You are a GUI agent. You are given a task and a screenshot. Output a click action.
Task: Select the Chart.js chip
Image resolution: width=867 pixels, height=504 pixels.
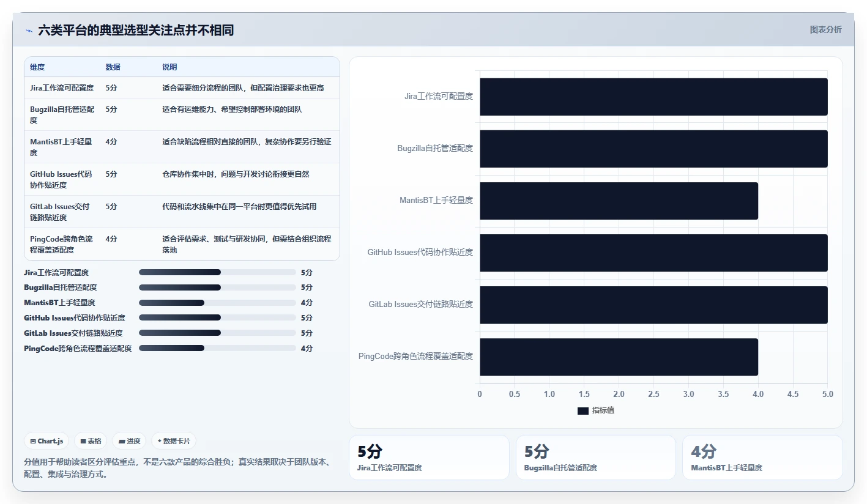coord(47,441)
